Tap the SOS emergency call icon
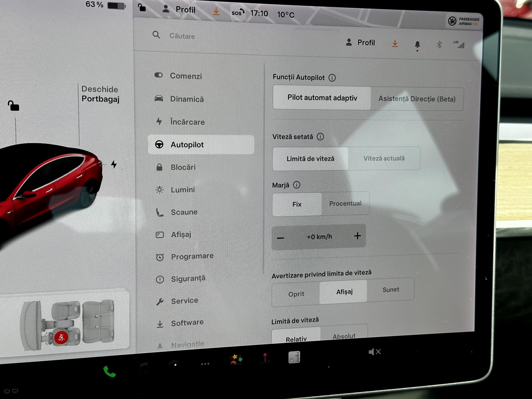532x399 pixels. [x=238, y=12]
